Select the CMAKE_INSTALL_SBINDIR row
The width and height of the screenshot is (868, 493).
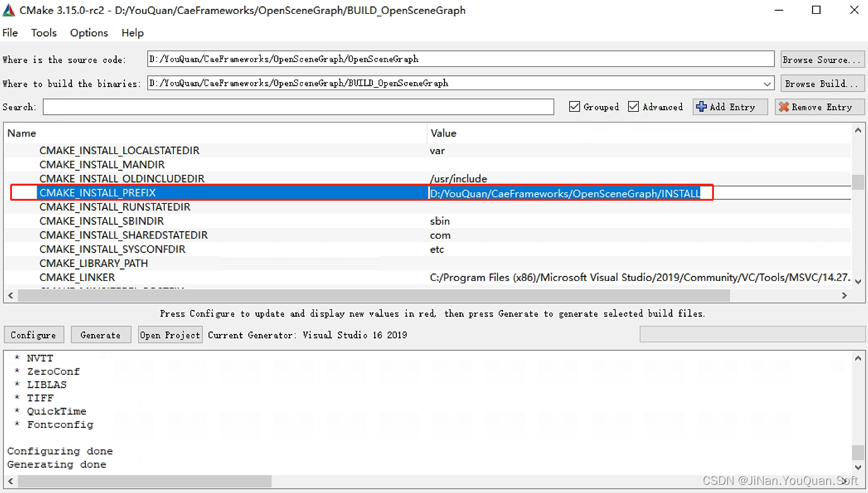[x=428, y=221]
